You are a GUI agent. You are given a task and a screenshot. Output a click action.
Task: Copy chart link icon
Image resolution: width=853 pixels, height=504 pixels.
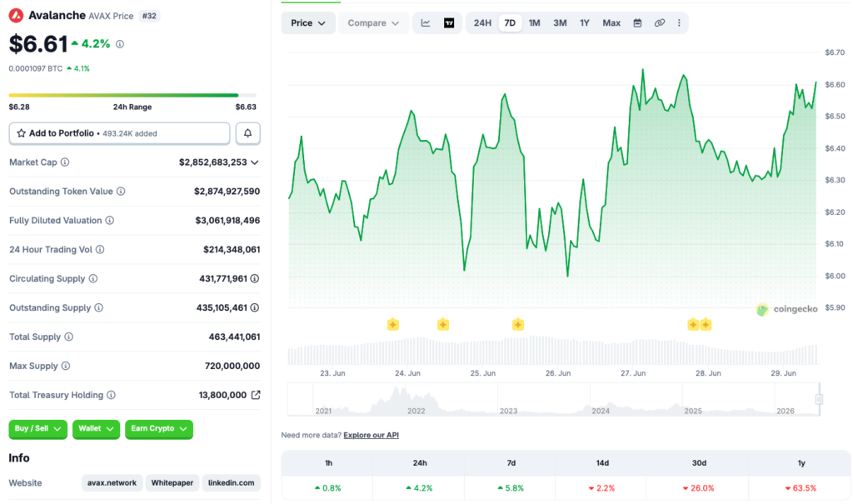click(x=660, y=22)
